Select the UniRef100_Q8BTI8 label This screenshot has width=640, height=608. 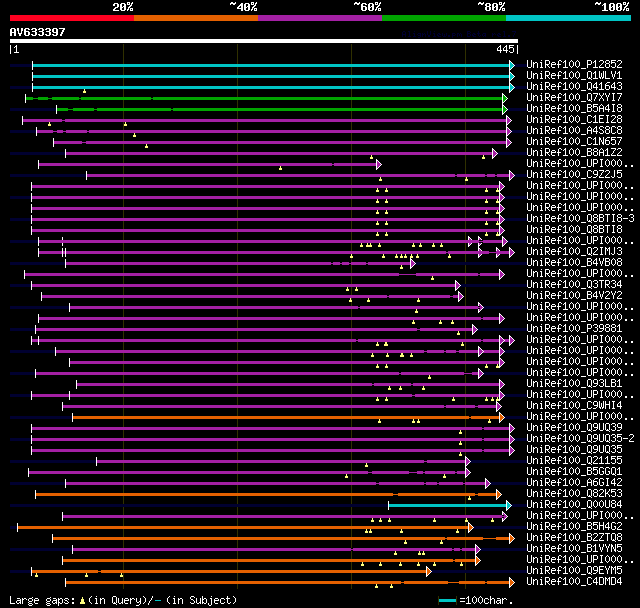(574, 230)
